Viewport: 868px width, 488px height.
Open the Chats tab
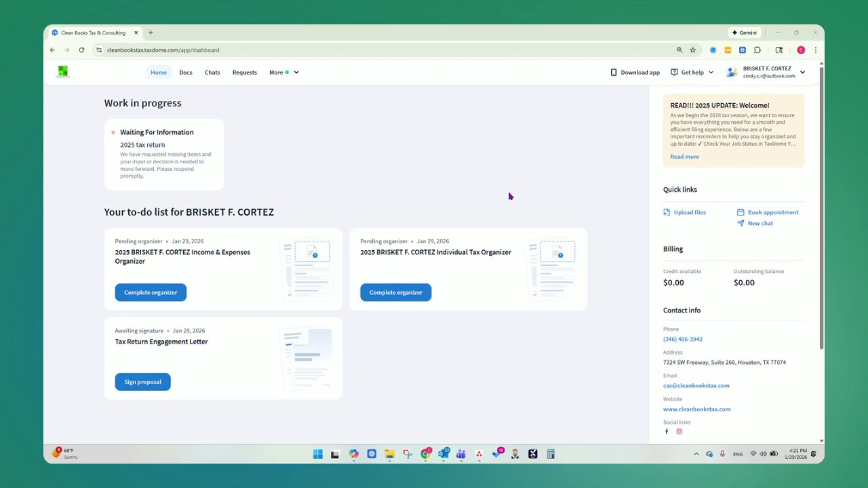[212, 73]
